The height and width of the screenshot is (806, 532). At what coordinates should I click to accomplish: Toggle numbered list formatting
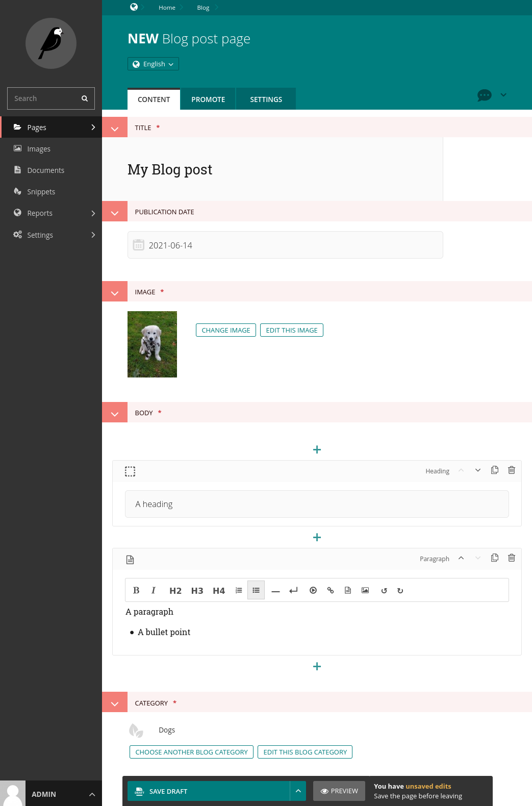(x=239, y=590)
